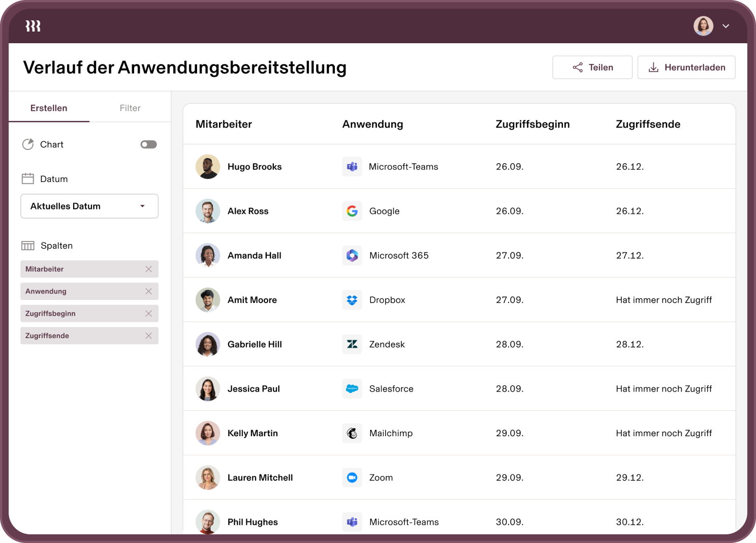Click the Zendesk app icon
This screenshot has height=543, width=756.
[352, 344]
